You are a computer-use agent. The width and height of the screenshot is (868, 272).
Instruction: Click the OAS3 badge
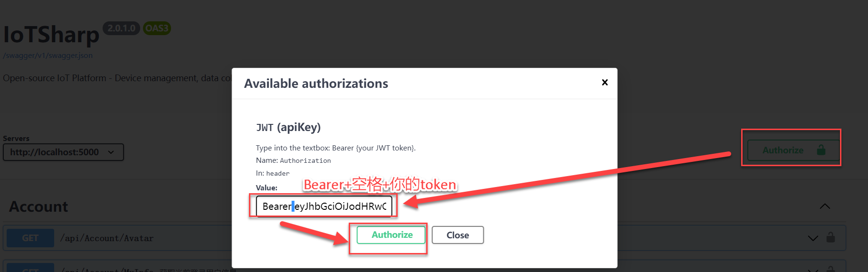[157, 28]
